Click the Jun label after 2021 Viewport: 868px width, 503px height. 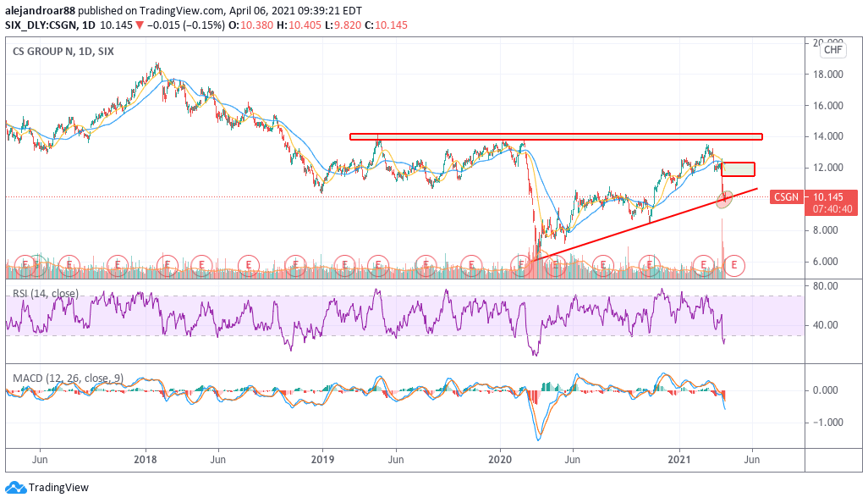(752, 459)
